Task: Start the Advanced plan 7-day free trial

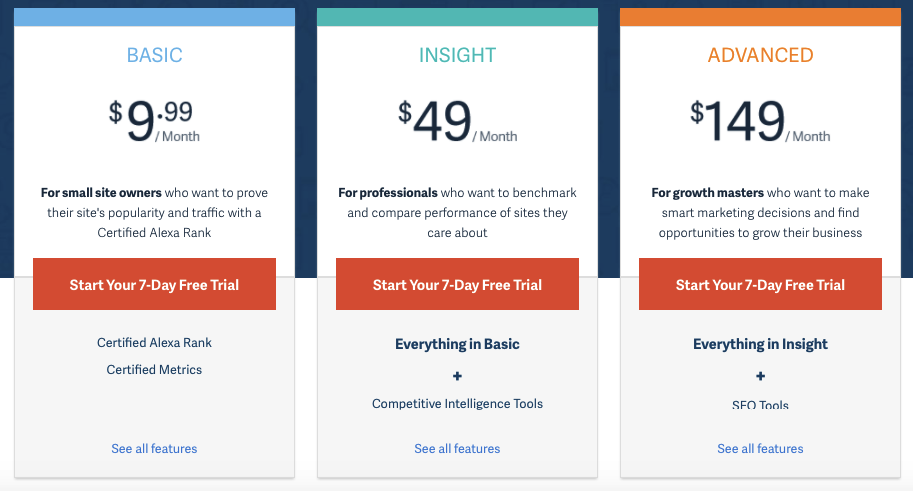Action: click(x=760, y=284)
